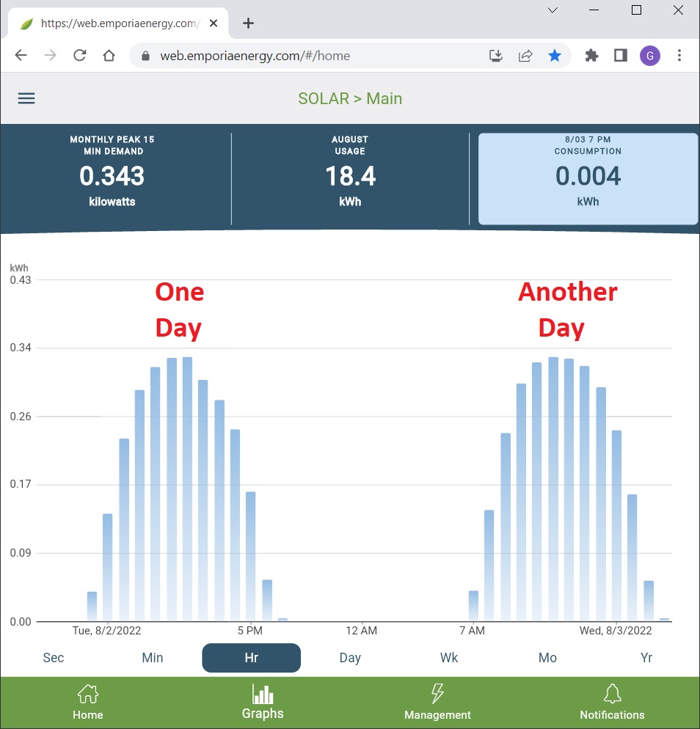700x729 pixels.
Task: Select the Mo time scale
Action: tap(547, 657)
